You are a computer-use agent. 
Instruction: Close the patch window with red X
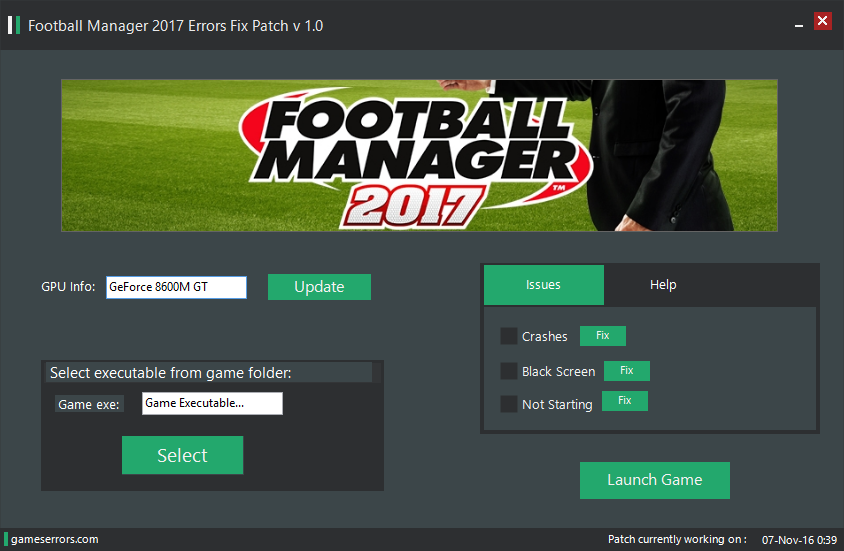tap(822, 21)
